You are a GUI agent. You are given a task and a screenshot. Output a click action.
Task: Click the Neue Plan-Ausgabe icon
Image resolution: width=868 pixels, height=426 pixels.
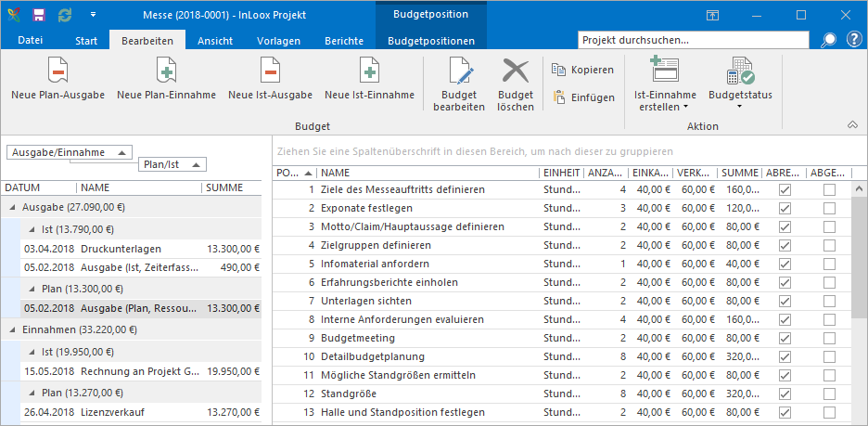point(57,71)
